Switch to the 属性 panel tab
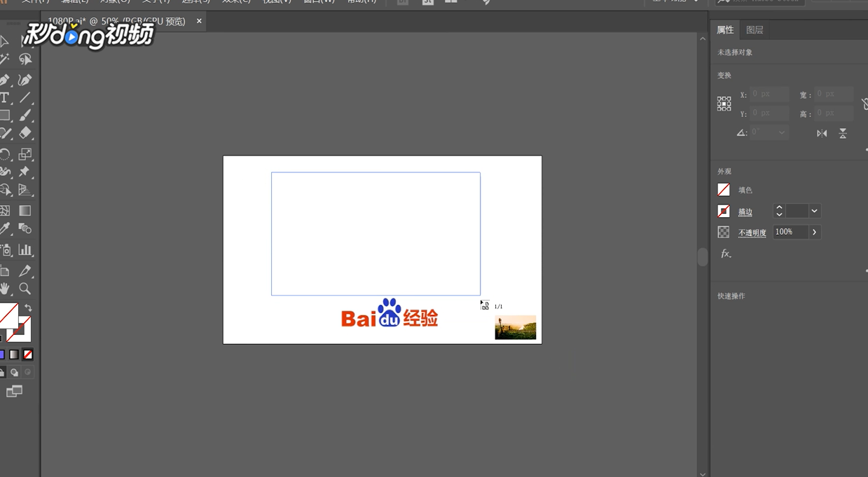Image resolution: width=868 pixels, height=477 pixels. [x=725, y=30]
